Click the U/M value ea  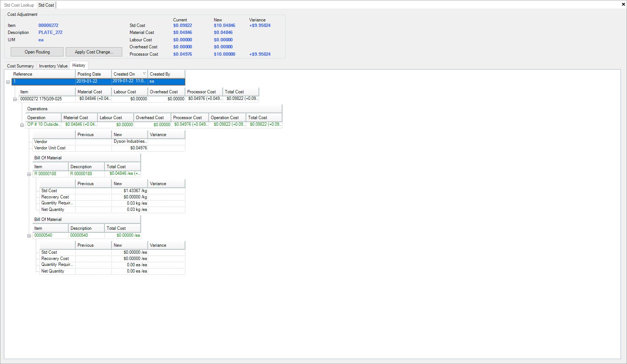(x=41, y=40)
